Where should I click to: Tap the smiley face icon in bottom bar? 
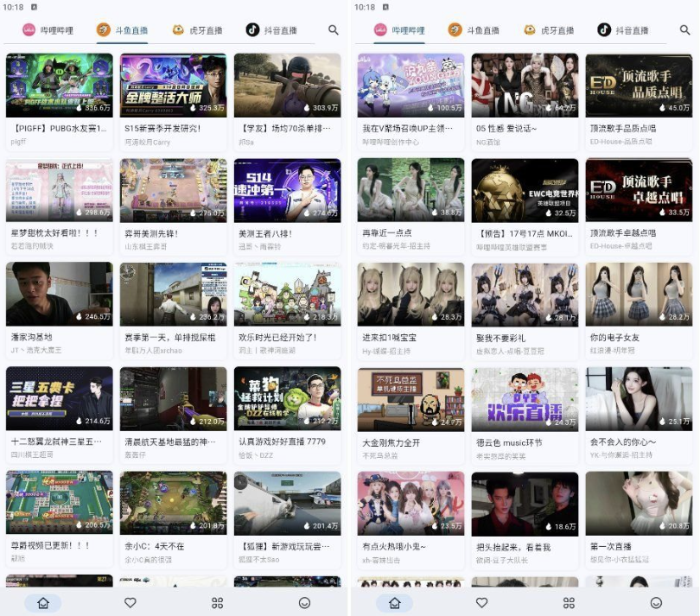coord(304,603)
